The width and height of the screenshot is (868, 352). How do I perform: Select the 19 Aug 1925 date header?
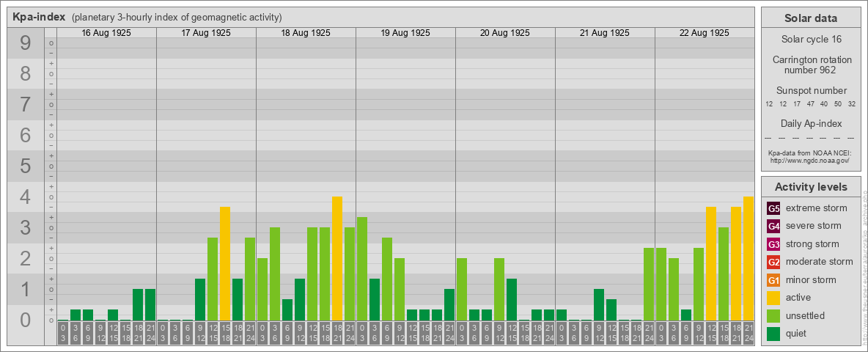pos(405,33)
